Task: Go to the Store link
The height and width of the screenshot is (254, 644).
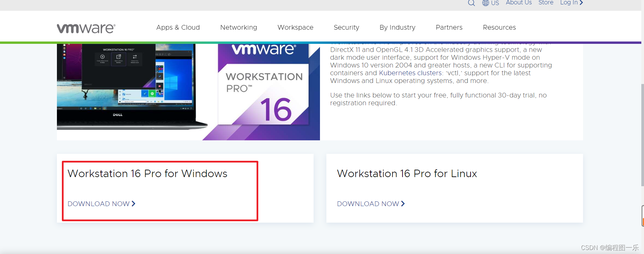Action: click(x=546, y=3)
